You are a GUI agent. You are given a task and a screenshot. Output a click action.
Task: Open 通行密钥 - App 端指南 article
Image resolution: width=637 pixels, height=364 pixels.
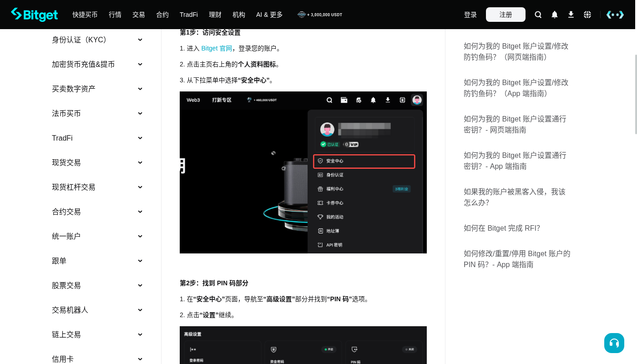515,161
